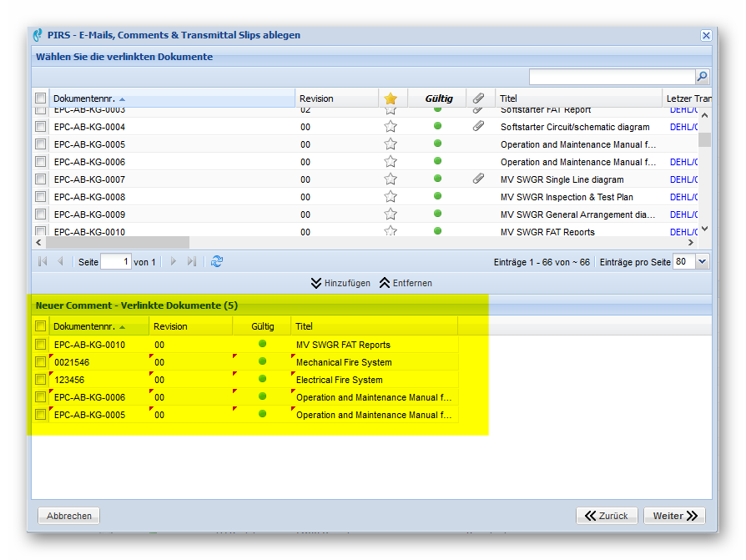Image resolution: width=746 pixels, height=560 pixels.
Task: Go to the next page arrow
Action: [174, 261]
